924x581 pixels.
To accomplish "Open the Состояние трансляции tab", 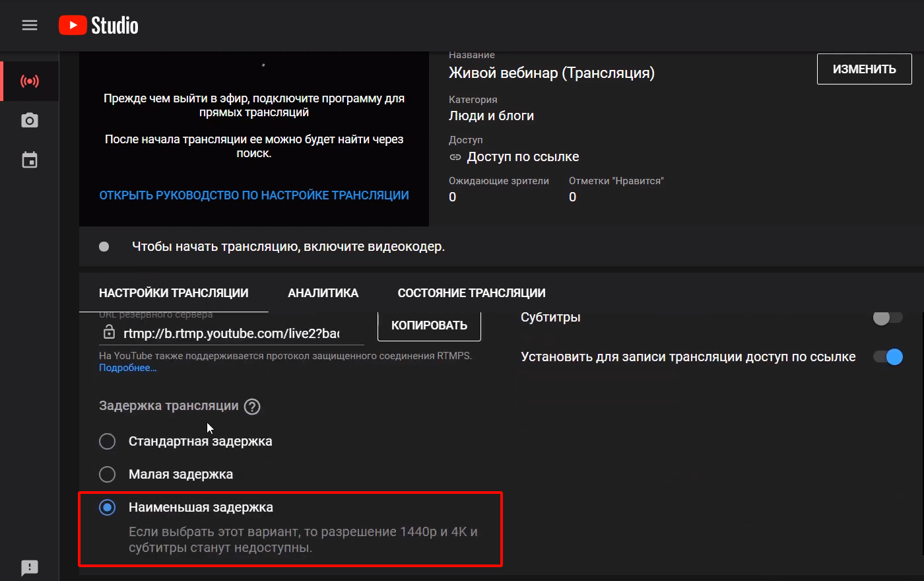I will (x=471, y=293).
